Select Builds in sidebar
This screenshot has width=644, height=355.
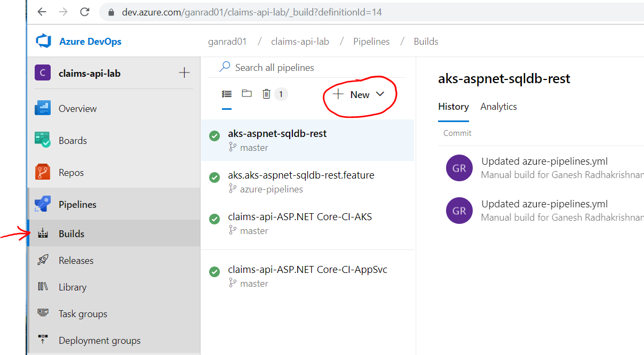pyautogui.click(x=114, y=233)
